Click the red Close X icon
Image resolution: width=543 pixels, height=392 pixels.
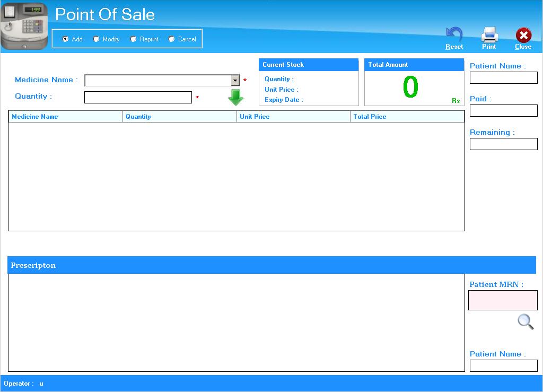tap(523, 35)
